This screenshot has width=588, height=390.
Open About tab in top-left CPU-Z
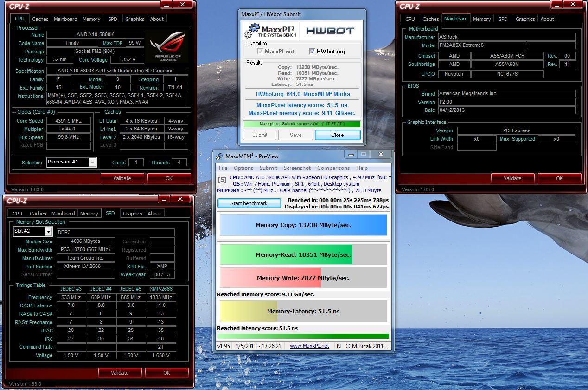coord(157,19)
